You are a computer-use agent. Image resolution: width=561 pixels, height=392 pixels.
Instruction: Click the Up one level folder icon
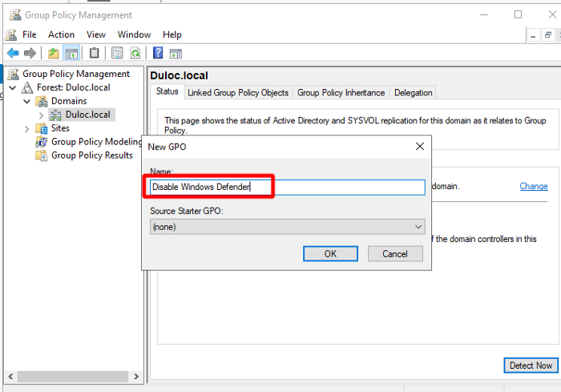[x=54, y=54]
